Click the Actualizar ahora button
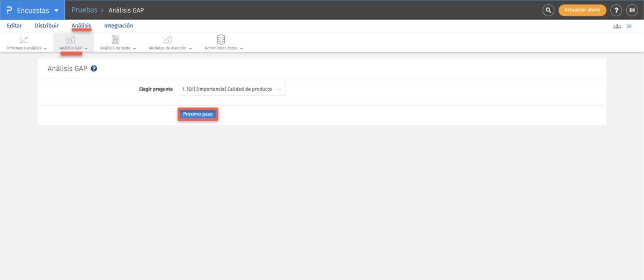Screen dimensions: 644x280 [582, 10]
